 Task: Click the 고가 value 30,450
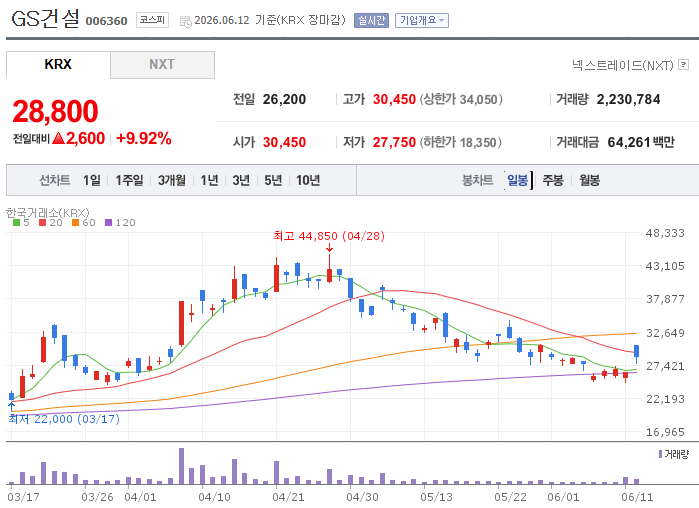[x=394, y=99]
